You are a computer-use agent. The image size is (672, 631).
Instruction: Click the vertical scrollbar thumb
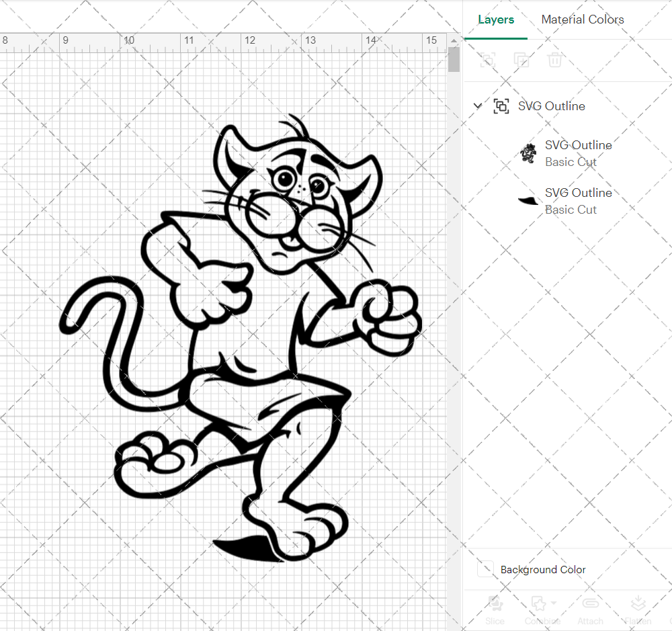[x=454, y=60]
